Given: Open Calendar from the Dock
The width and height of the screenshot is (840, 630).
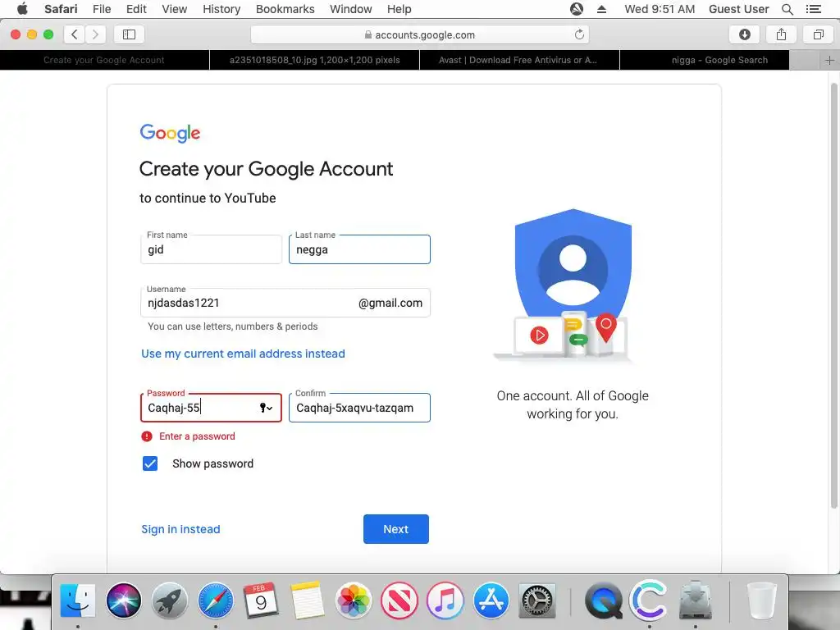Looking at the screenshot, I should 261,600.
